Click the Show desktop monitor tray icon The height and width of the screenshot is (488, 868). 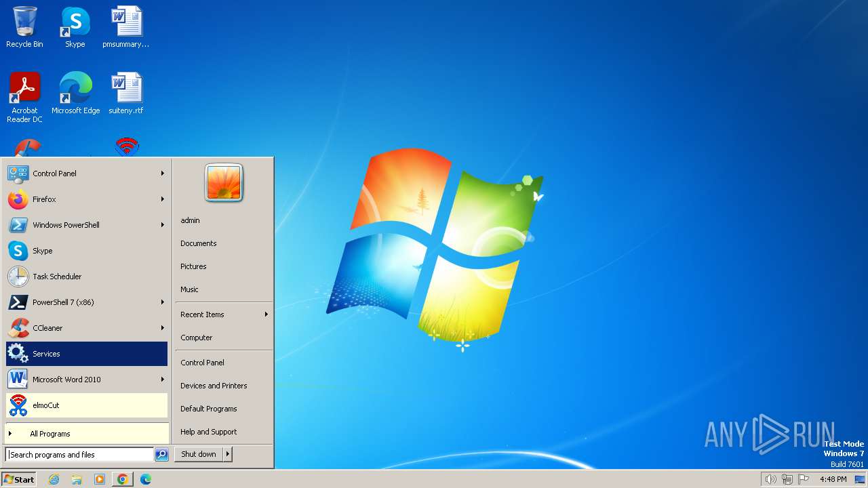coord(860,479)
